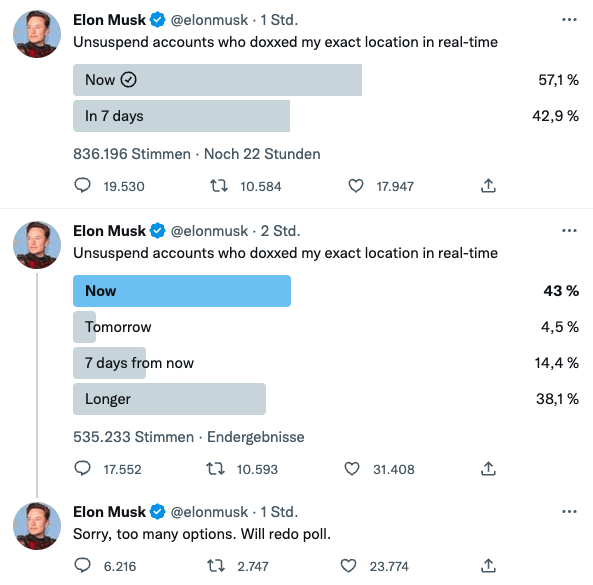Share the 'Sorry, too many options' tweet
The height and width of the screenshot is (585, 593).
(488, 566)
